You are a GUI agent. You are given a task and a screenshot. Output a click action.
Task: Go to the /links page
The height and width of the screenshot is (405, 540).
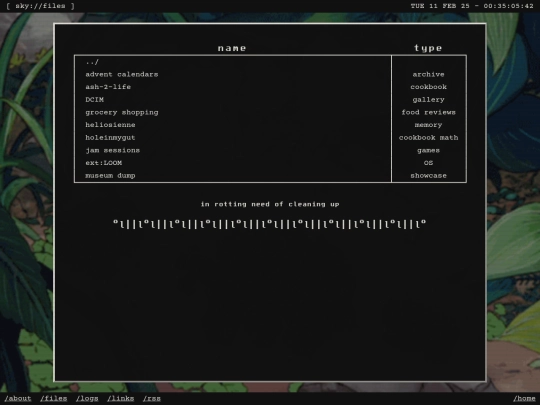tap(121, 398)
